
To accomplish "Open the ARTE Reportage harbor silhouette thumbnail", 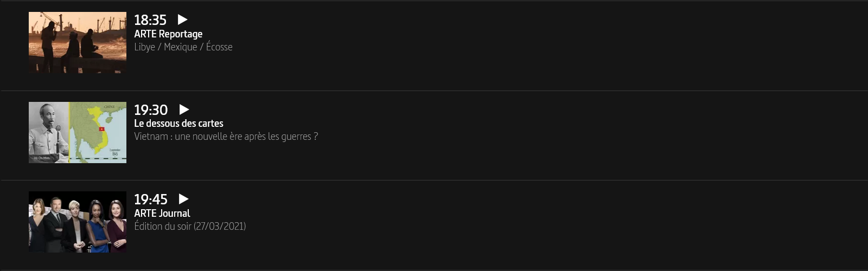I will [x=78, y=43].
